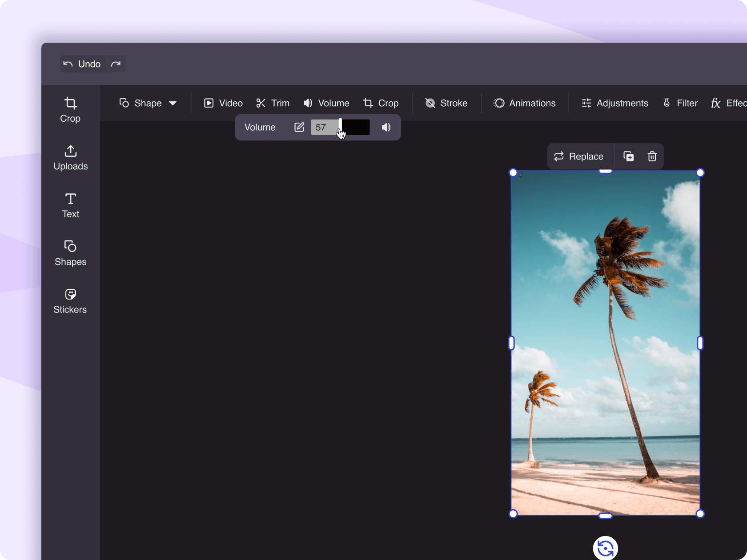Open the Adjustments panel
747x560 pixels.
point(614,103)
